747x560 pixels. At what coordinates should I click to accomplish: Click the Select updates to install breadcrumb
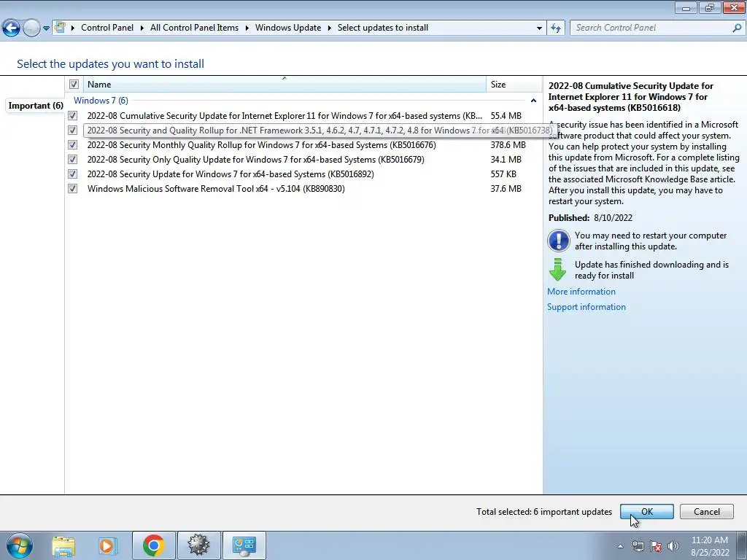[x=383, y=28]
